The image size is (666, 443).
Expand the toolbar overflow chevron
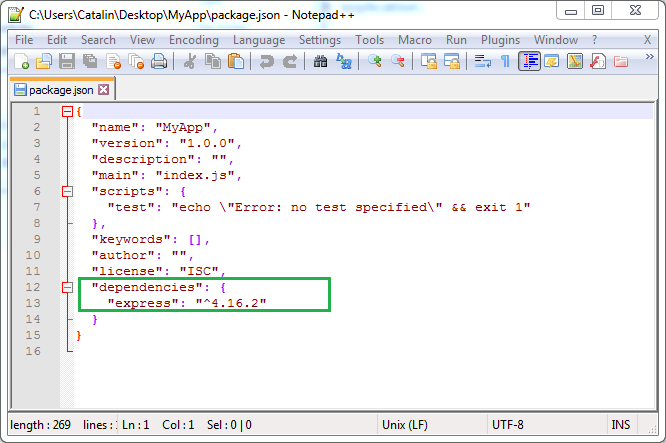649,56
